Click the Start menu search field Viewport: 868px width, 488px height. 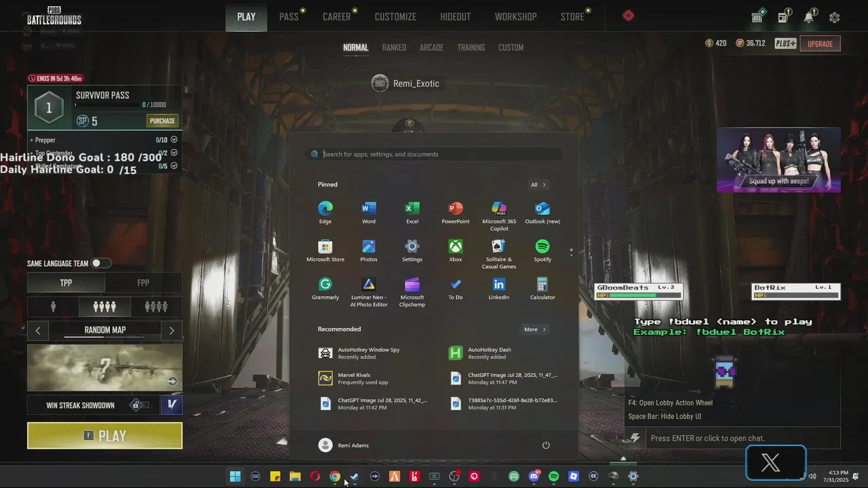pos(434,154)
